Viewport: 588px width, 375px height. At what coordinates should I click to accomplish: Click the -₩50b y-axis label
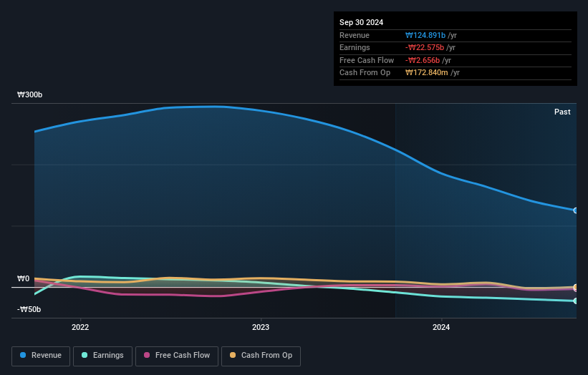pyautogui.click(x=29, y=309)
